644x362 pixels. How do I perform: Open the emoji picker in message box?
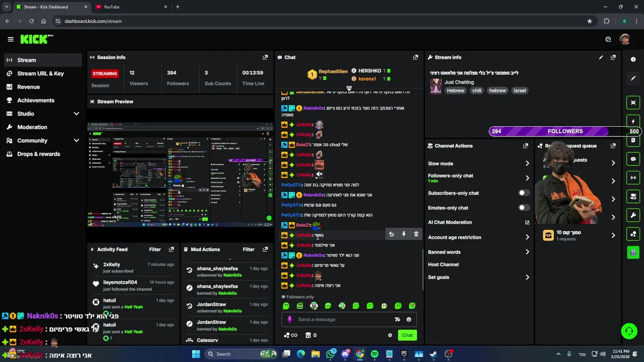click(409, 319)
